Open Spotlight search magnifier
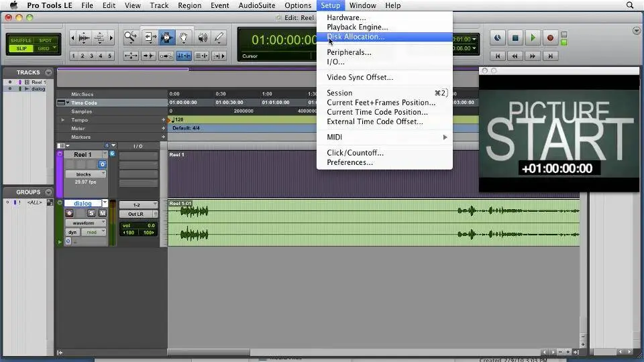The width and height of the screenshot is (644, 362). coord(630,5)
